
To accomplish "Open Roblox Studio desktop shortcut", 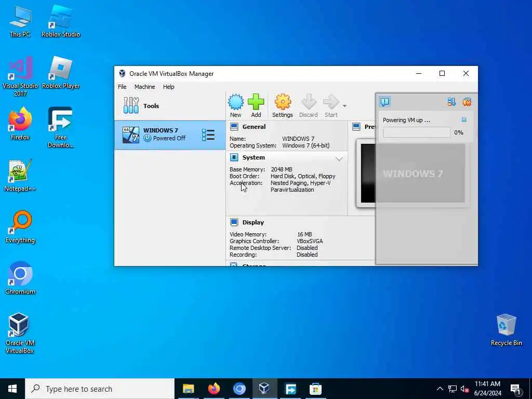I will pos(61,22).
